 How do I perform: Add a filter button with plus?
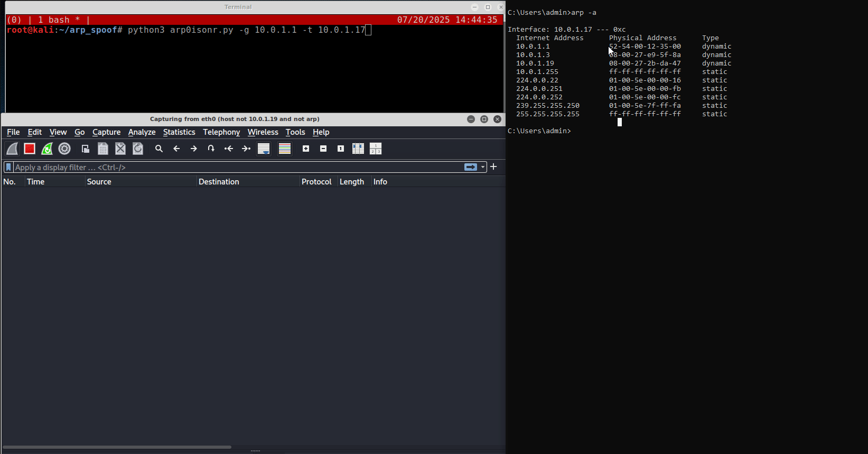[x=493, y=167]
